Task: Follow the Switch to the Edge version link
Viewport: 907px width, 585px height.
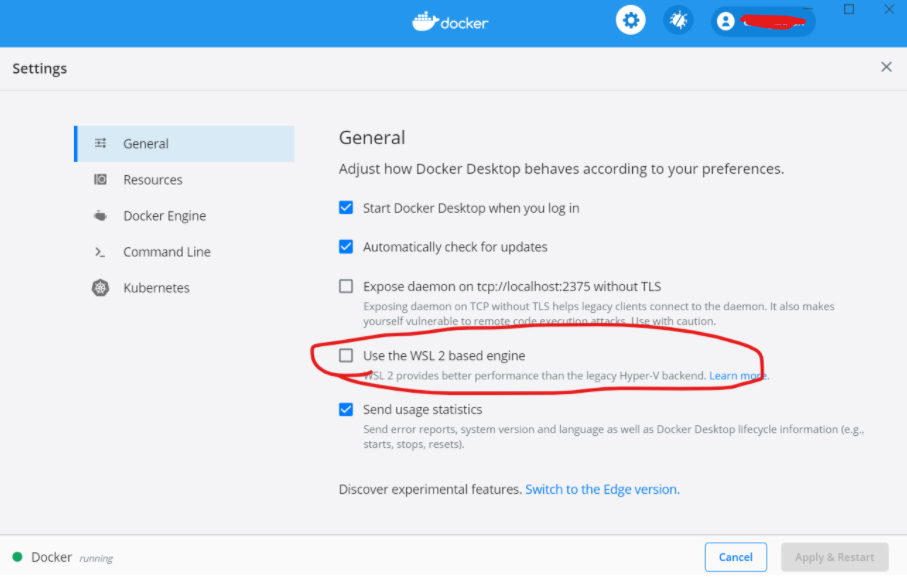Action: [602, 489]
